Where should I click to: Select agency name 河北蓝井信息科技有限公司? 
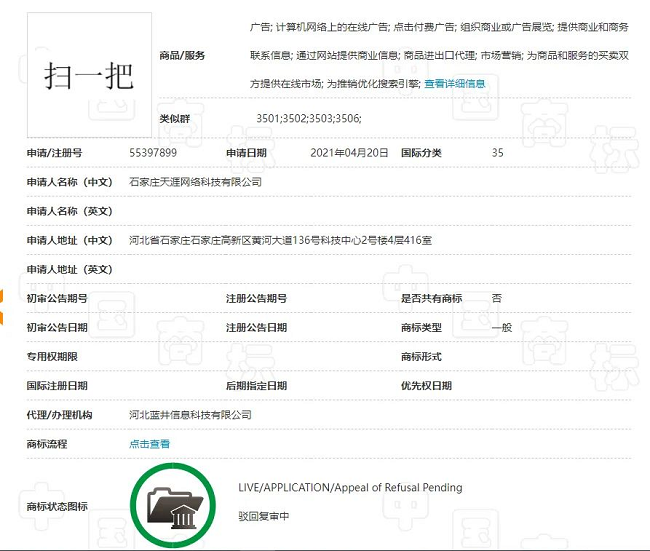190,415
